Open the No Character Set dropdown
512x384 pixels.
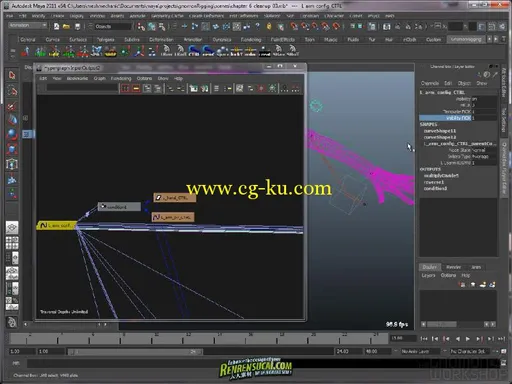[x=469, y=351]
